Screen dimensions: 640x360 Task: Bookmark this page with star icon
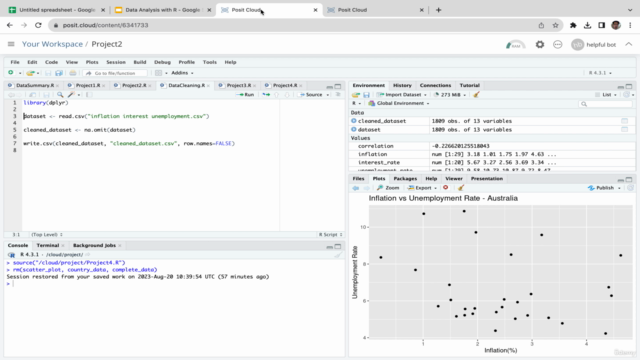[x=556, y=25]
